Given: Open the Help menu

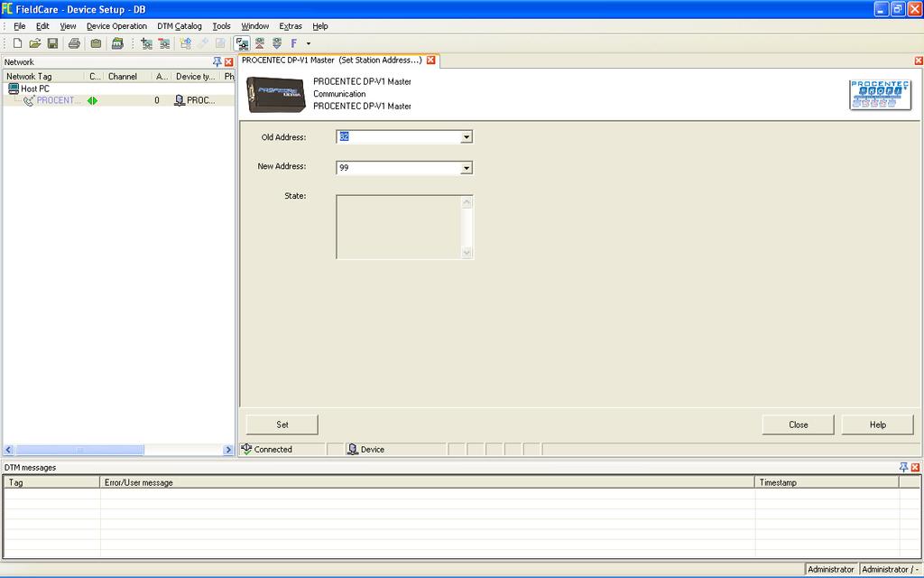Looking at the screenshot, I should (320, 26).
